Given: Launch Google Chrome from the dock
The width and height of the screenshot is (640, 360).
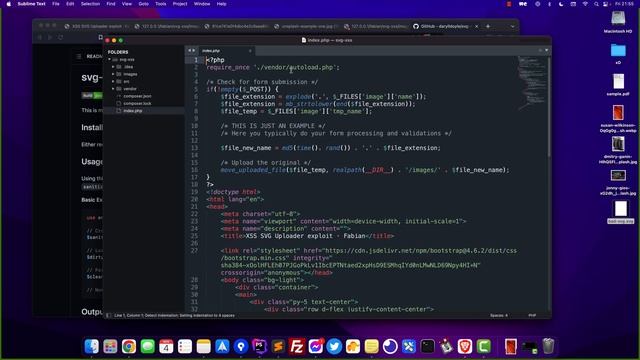Looking at the screenshot, I should [129, 347].
